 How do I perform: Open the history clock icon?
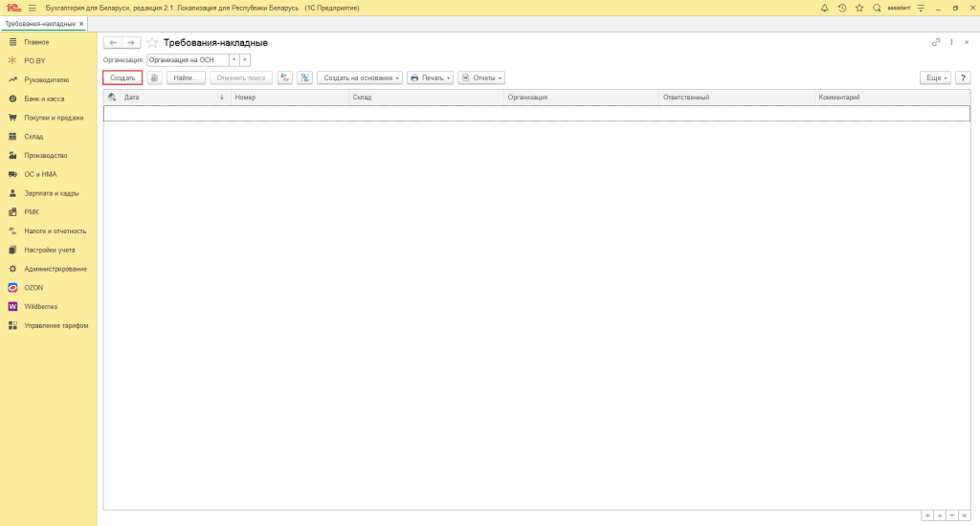[842, 8]
